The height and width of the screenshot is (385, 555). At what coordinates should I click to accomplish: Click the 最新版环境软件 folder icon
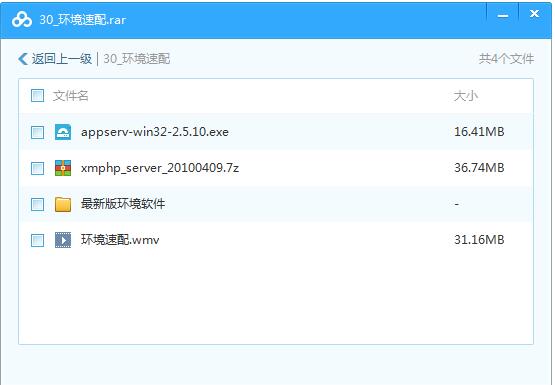point(63,204)
